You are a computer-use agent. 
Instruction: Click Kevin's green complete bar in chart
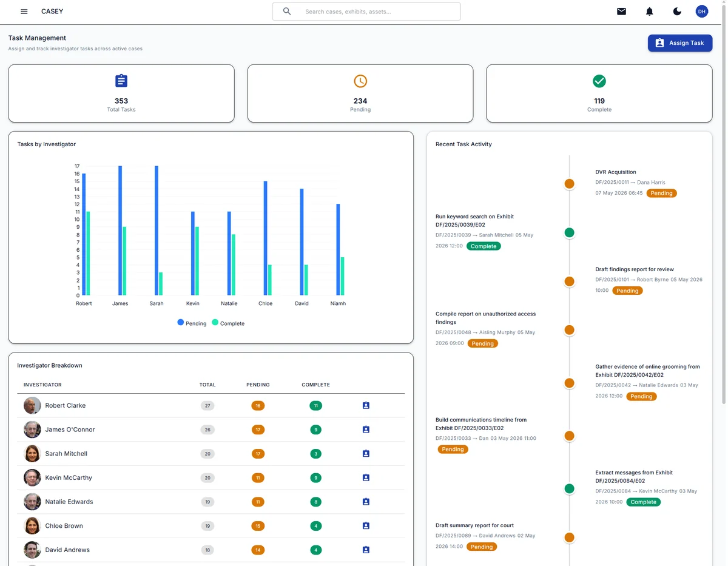(197, 261)
